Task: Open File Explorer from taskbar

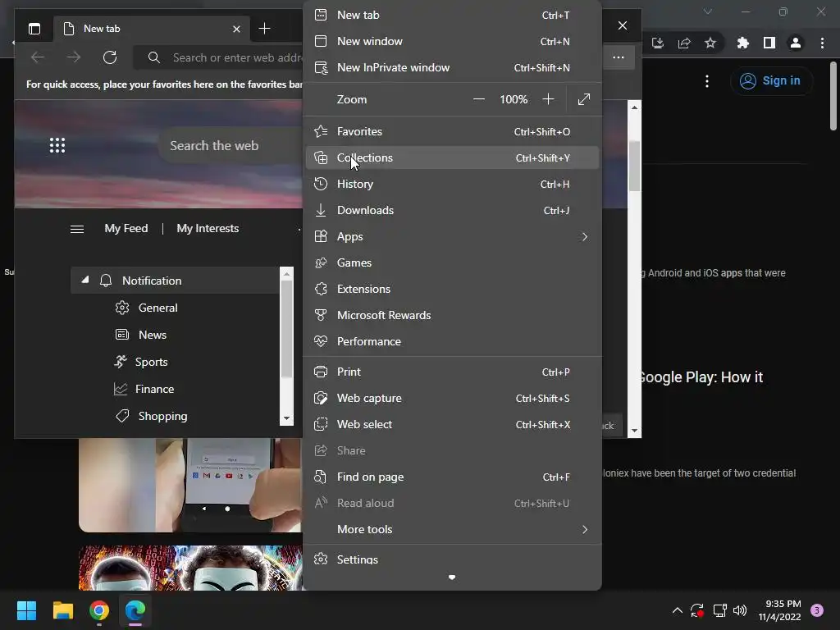Action: click(62, 610)
